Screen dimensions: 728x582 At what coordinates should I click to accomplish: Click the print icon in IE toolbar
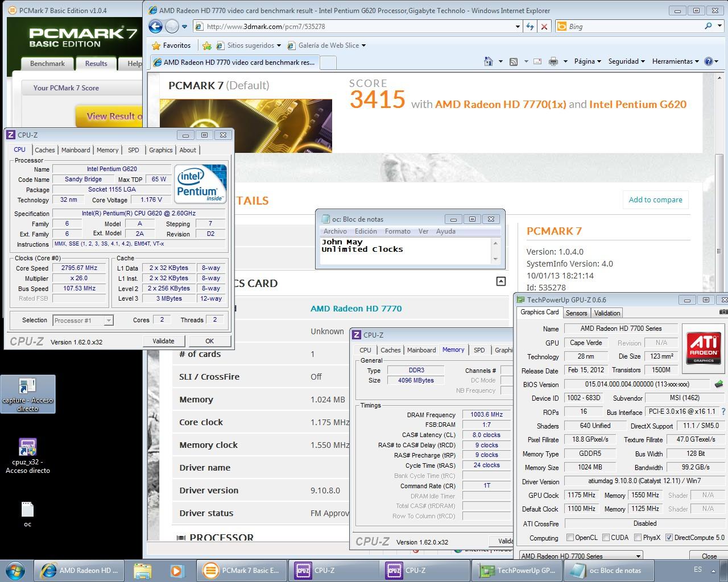553,61
